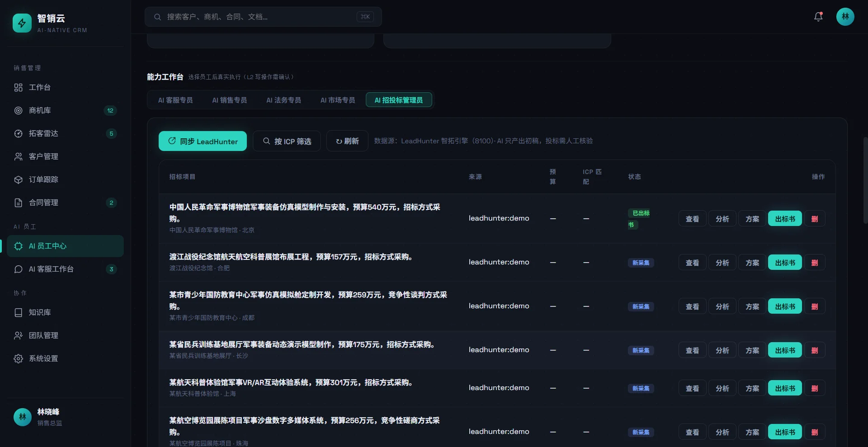868x447 pixels.
Task: Open 客户管理 in the sidebar
Action: tap(65, 156)
